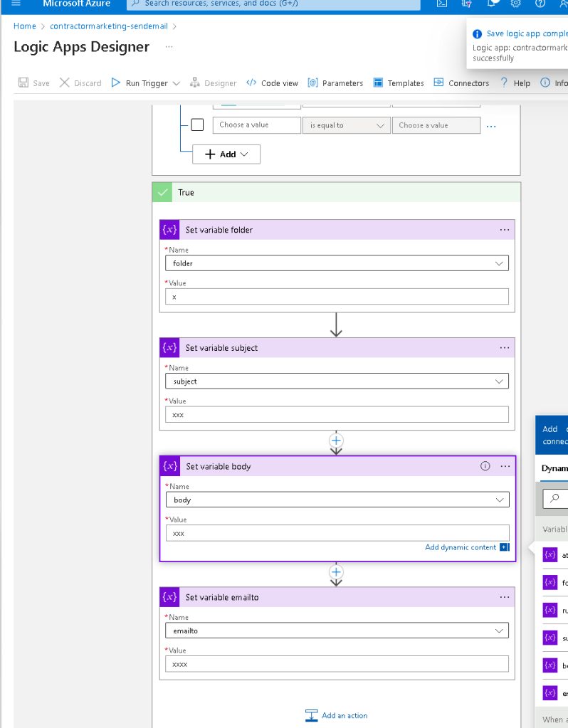
Task: Open the notifications bell
Action: click(491, 4)
